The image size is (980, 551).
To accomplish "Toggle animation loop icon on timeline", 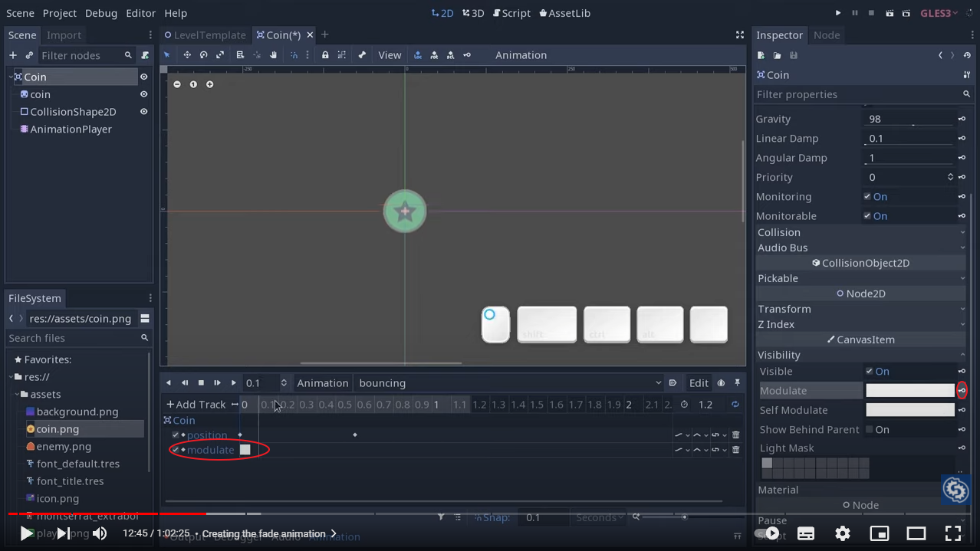I will [x=735, y=405].
